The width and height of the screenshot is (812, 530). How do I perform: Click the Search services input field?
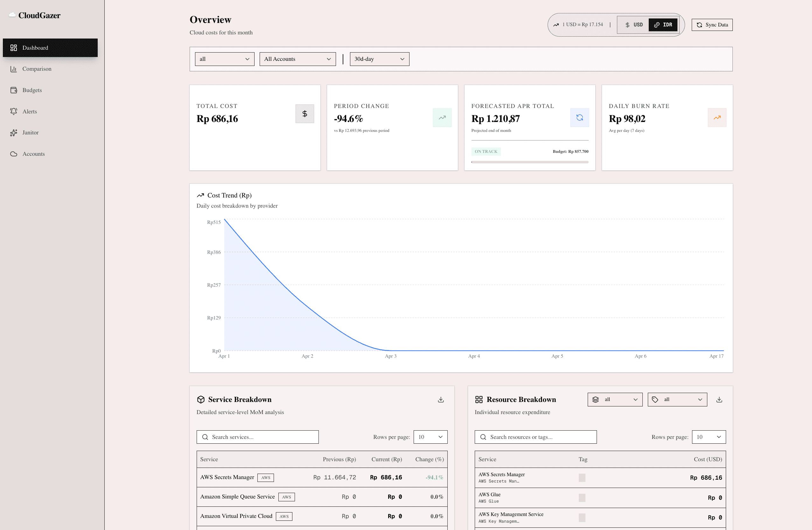tap(257, 437)
